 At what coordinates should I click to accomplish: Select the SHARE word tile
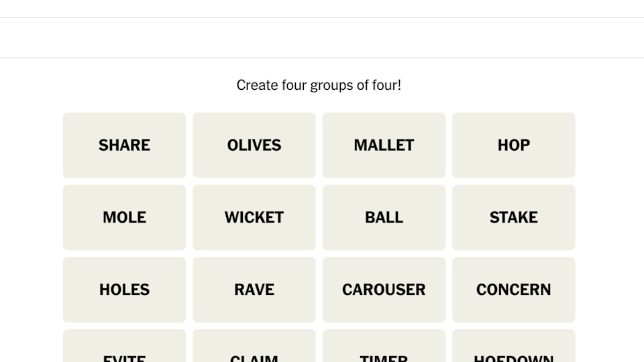click(124, 145)
